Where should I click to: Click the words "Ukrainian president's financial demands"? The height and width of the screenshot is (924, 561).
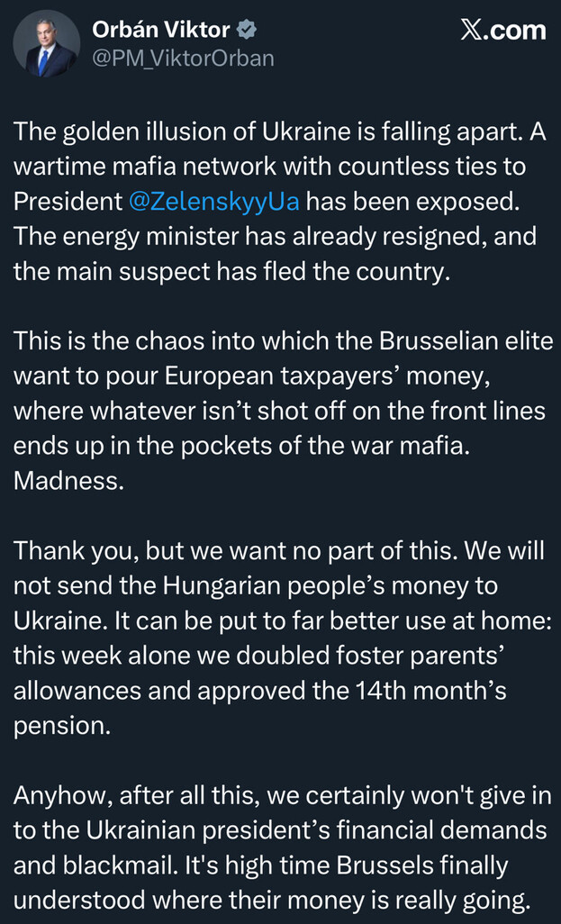pyautogui.click(x=302, y=830)
